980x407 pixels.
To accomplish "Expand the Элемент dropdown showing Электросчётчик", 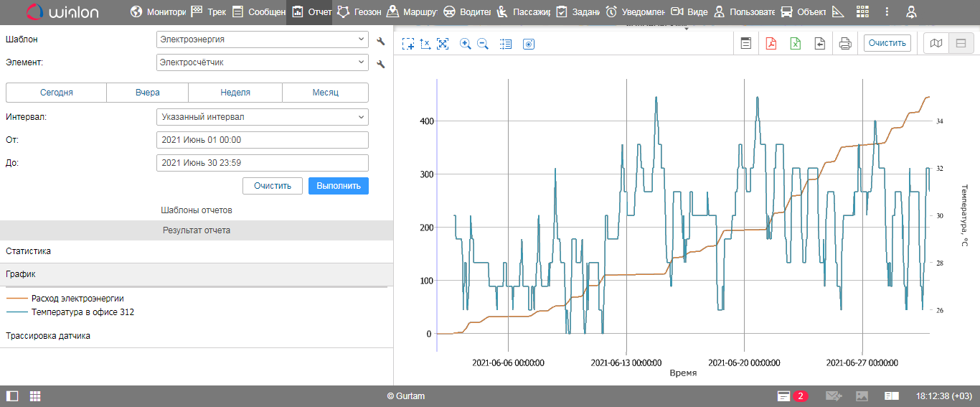I will pyautogui.click(x=262, y=63).
